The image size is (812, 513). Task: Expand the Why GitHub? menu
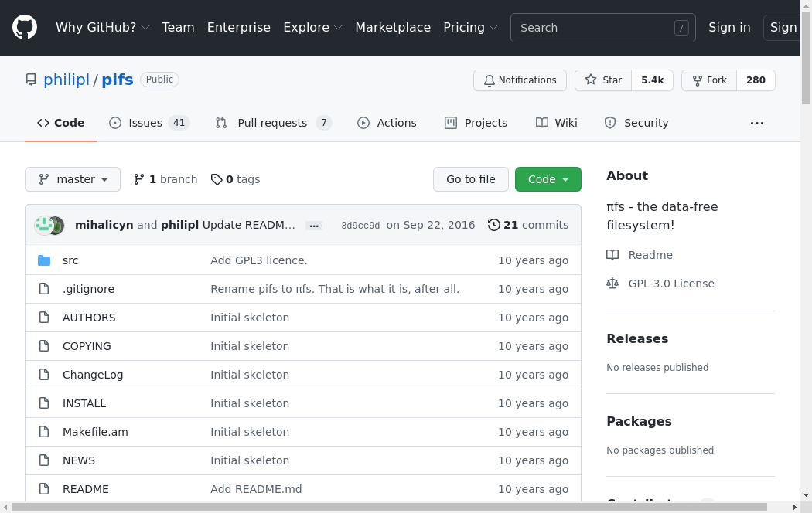click(102, 28)
